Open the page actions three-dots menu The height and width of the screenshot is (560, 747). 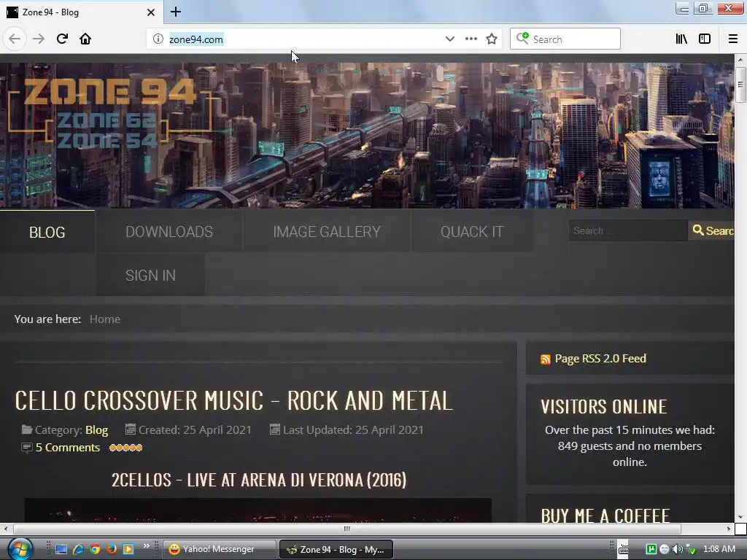[x=471, y=39]
